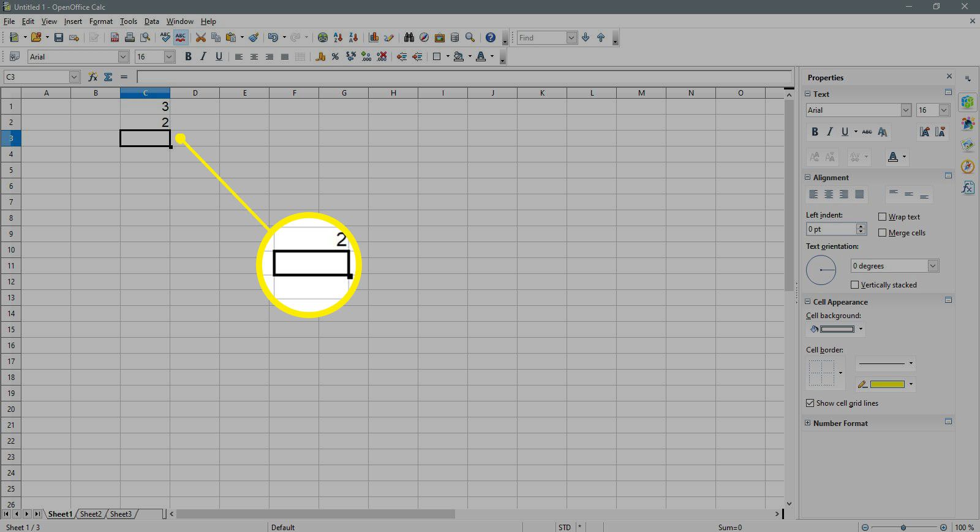Export directly as PDF

pos(115,38)
